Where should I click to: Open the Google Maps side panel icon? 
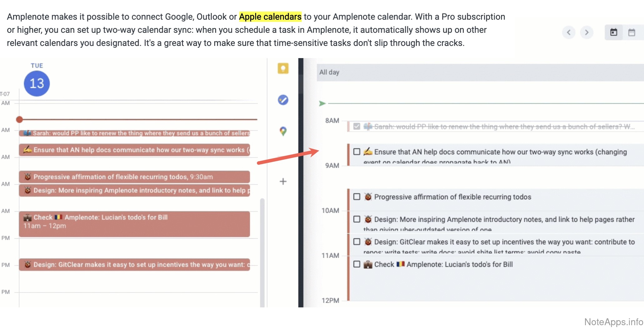[283, 131]
